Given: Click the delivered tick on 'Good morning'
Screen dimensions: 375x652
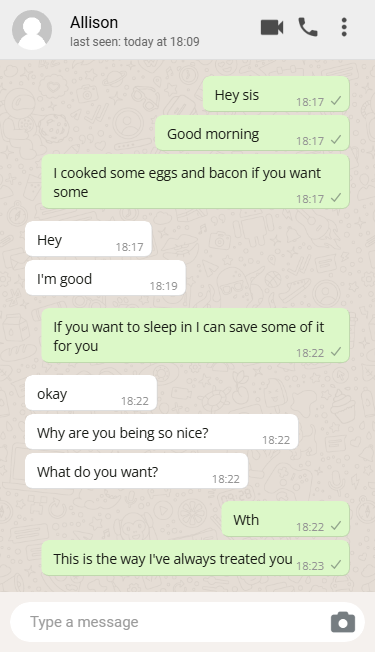Looking at the screenshot, I should [x=336, y=140].
